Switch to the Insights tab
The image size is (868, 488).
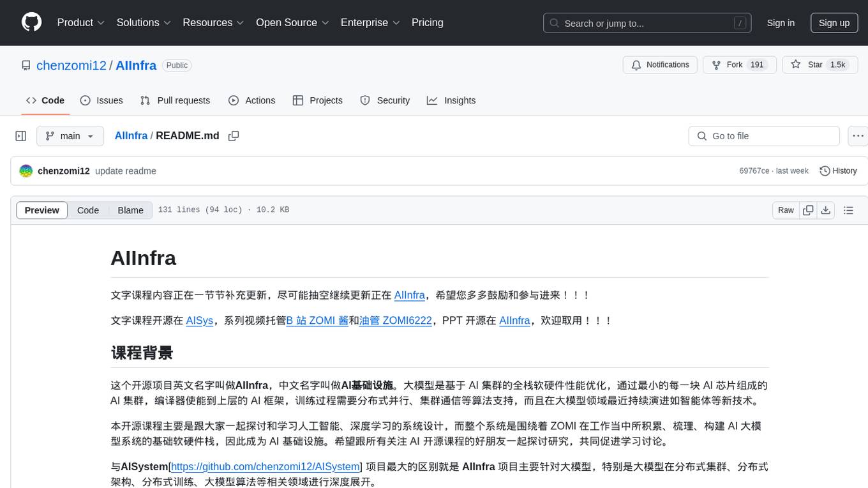click(451, 100)
